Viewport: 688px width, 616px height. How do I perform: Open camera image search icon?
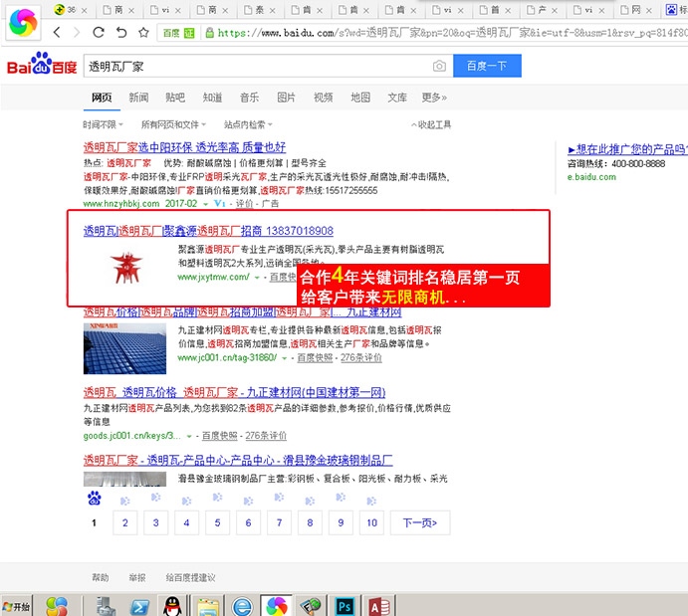click(x=439, y=66)
